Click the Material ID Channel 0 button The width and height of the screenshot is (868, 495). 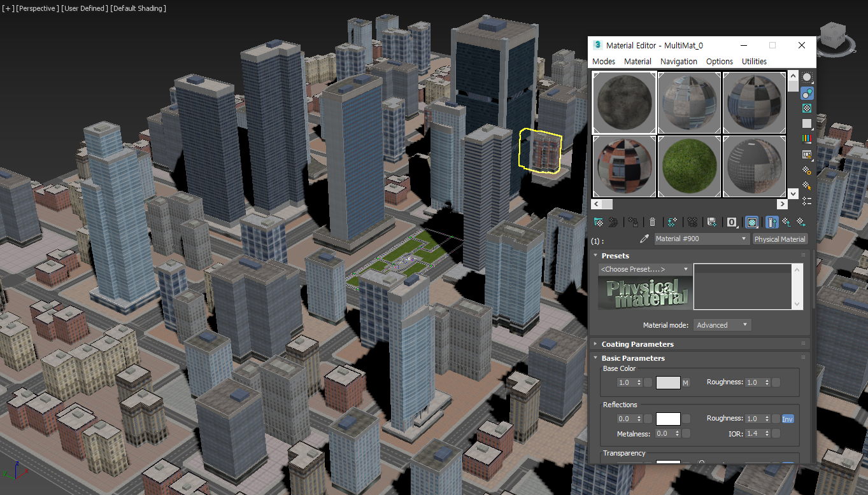coord(732,222)
